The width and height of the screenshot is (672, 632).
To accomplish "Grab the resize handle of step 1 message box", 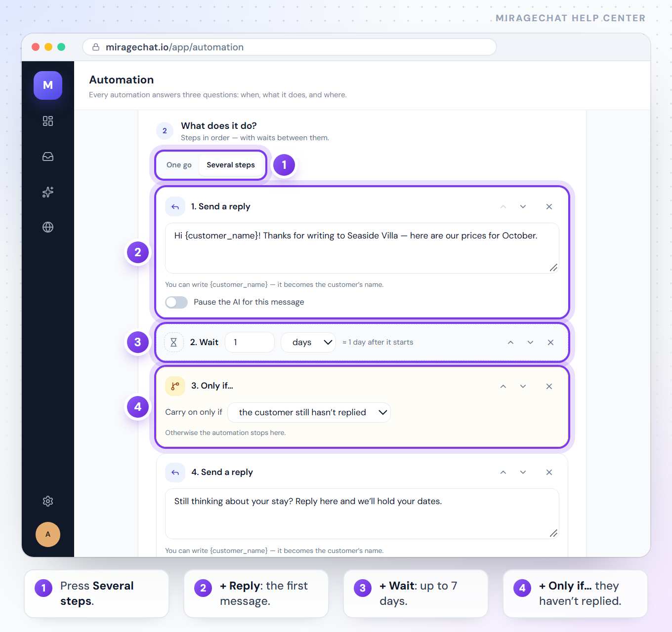I will pos(553,268).
